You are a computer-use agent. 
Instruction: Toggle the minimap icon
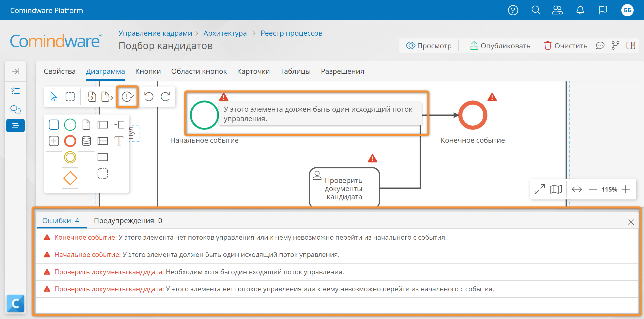(x=556, y=190)
